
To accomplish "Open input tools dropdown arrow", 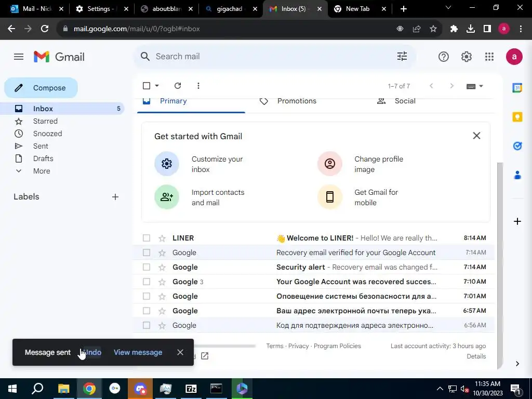I will (481, 86).
